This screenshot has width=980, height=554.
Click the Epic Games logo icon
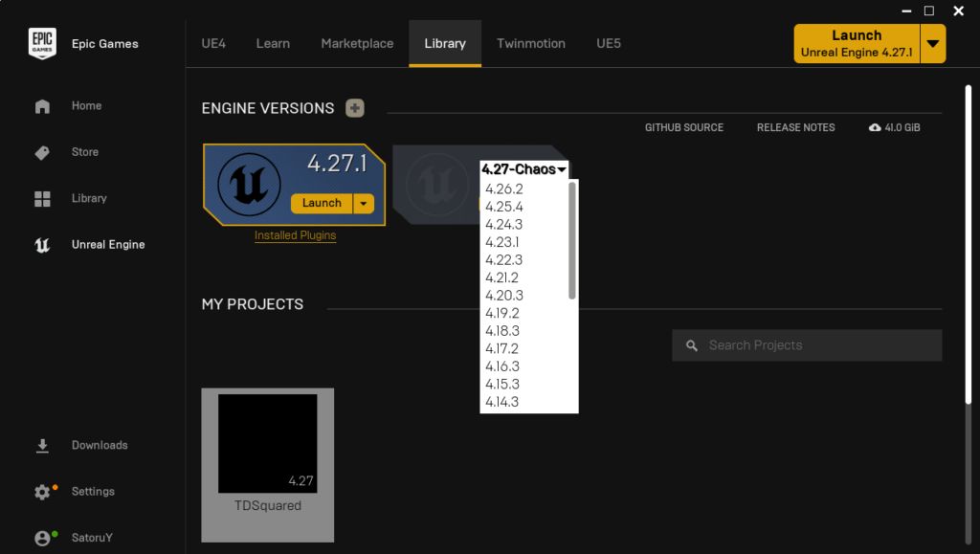pyautogui.click(x=42, y=44)
